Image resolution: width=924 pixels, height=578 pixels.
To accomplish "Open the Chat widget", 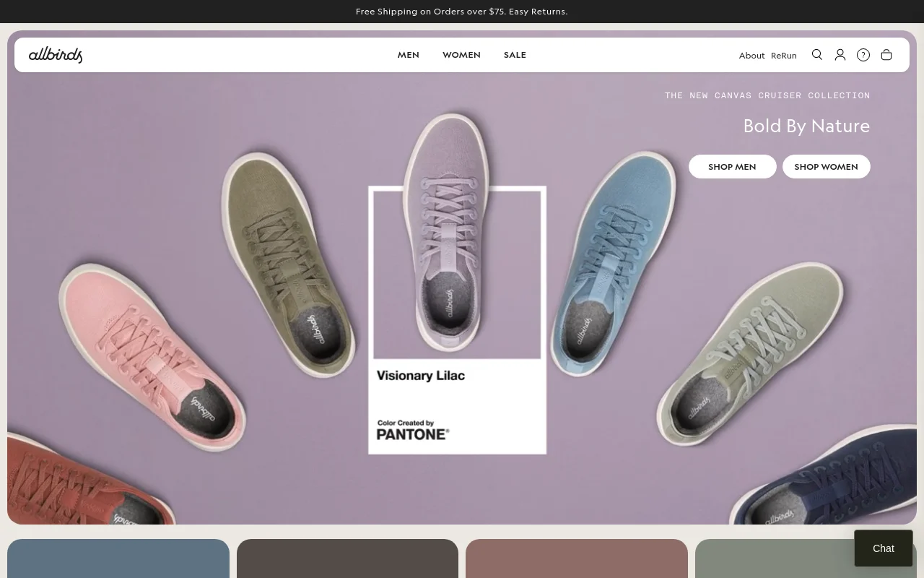I will pos(883,548).
